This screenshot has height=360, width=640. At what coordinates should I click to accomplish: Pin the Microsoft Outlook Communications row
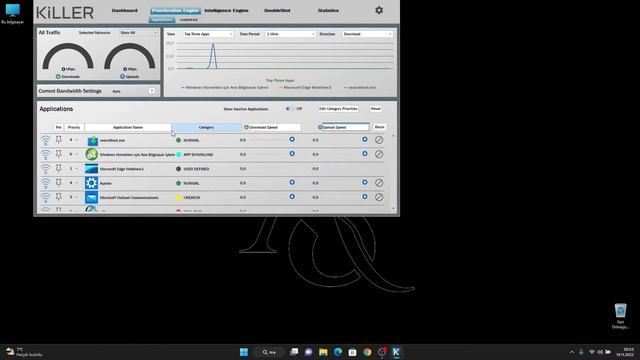pos(59,197)
